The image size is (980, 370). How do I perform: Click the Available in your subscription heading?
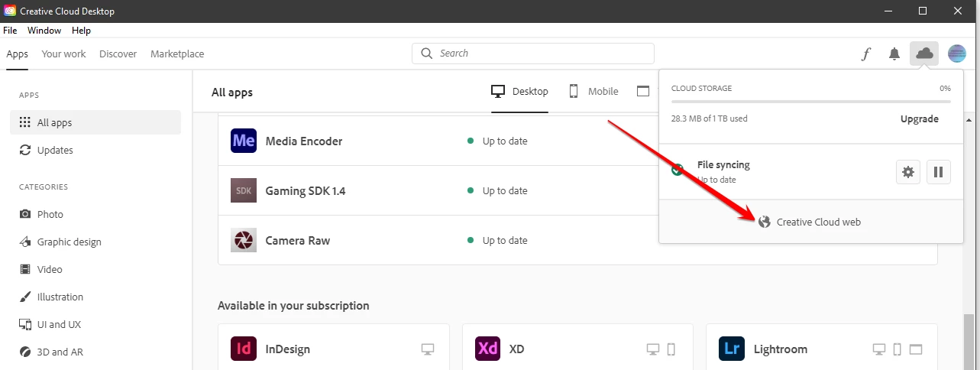coord(293,305)
